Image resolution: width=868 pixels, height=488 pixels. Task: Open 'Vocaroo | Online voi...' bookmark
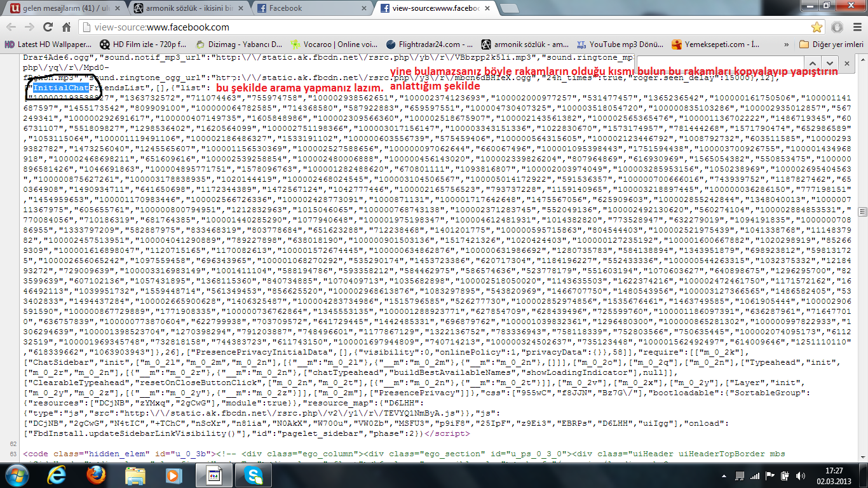point(334,44)
